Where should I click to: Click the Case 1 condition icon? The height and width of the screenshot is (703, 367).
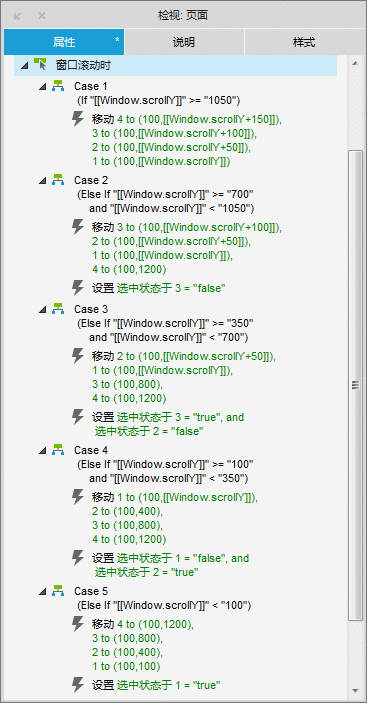tap(58, 85)
